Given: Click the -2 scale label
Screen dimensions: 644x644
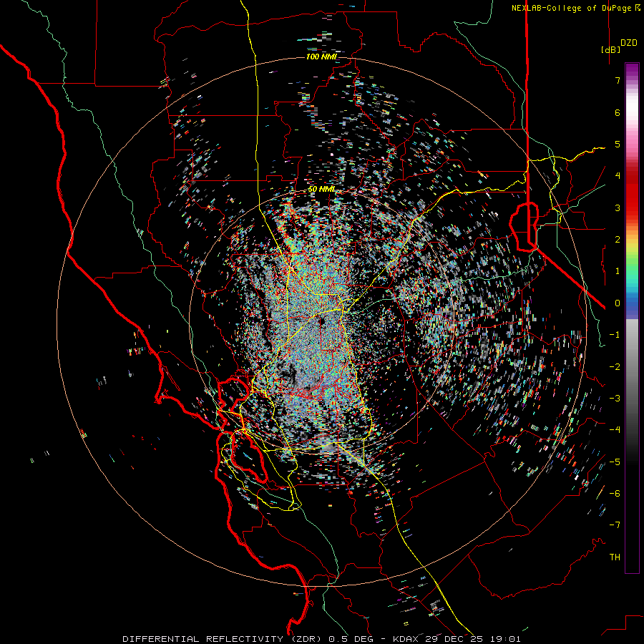Looking at the screenshot, I should (615, 367).
